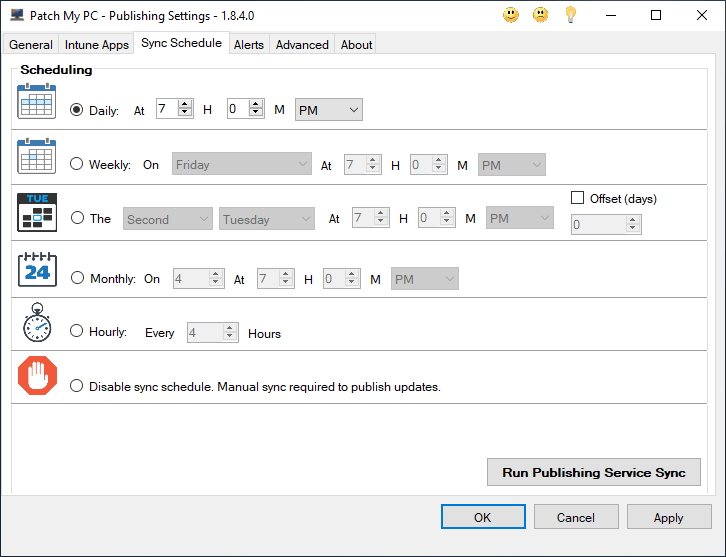
Task: Select Disable sync schedule radio button
Action: [x=76, y=386]
